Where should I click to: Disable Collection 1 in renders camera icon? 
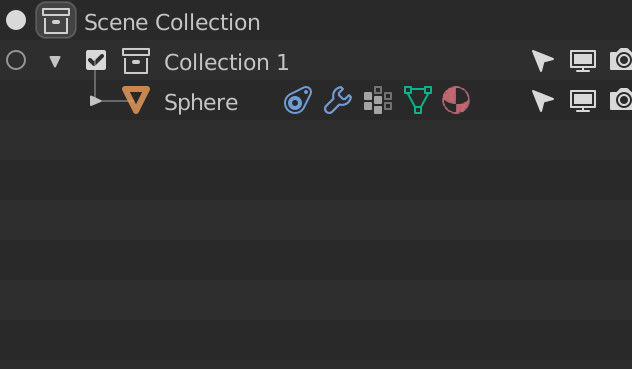point(621,60)
